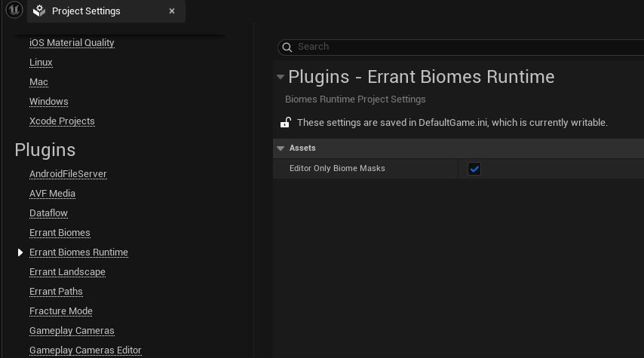Select iOS Material Quality settings

(72, 43)
